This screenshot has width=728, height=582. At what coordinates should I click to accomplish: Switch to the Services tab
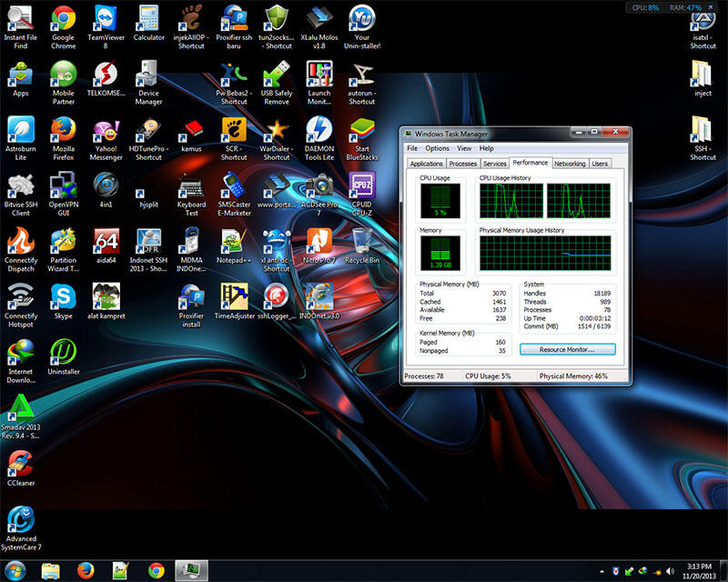pyautogui.click(x=494, y=164)
